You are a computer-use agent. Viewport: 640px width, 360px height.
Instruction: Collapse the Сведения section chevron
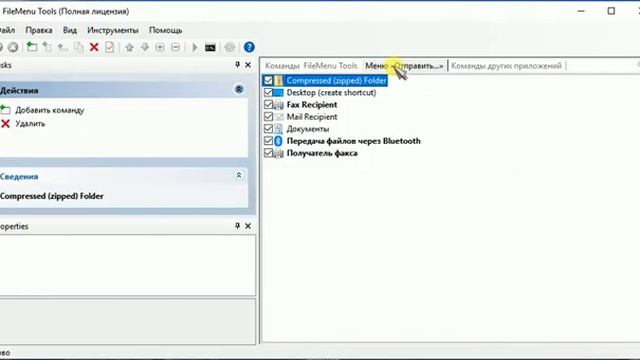[239, 175]
